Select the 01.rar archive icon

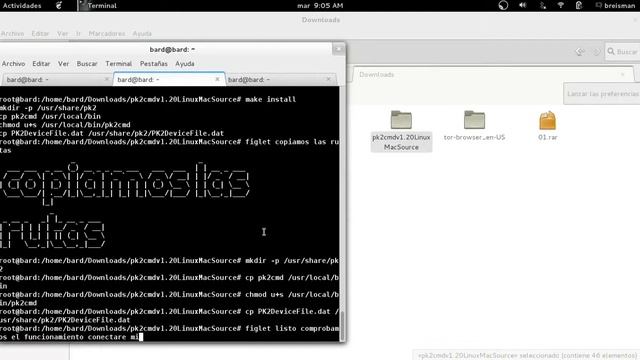(547, 121)
